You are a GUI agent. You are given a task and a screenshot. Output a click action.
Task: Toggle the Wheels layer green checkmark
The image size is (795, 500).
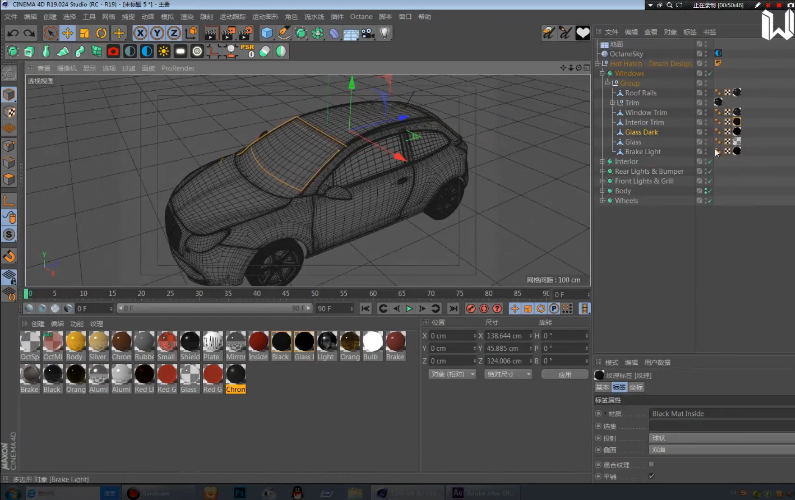coord(709,201)
